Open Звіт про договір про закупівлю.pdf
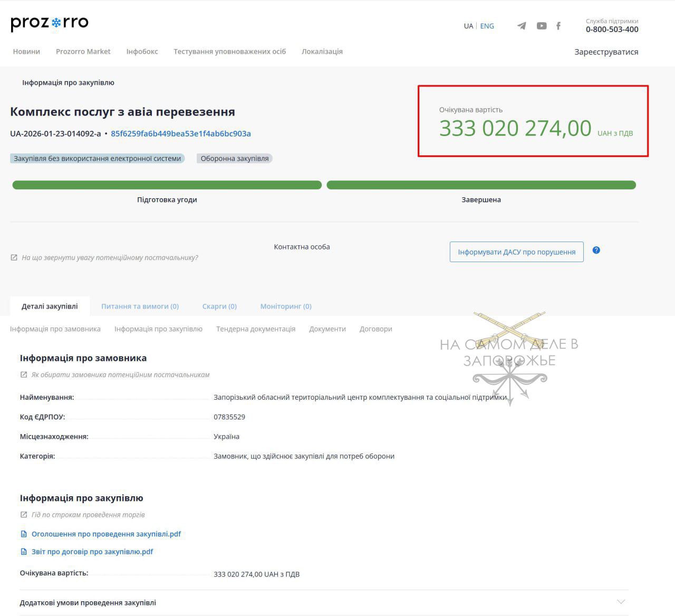Viewport: 675px width, 616px height. click(x=92, y=552)
